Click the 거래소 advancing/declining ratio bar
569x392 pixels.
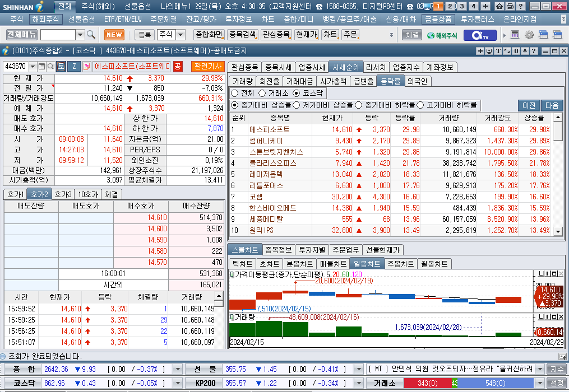[469, 383]
